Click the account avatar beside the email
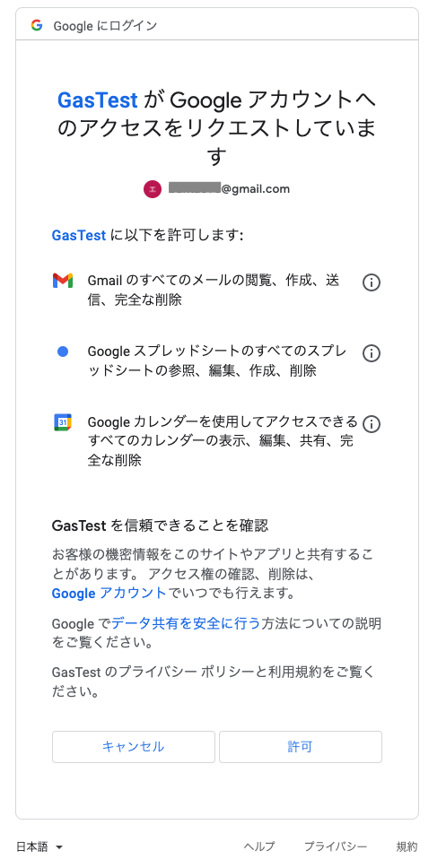This screenshot has width=446, height=868. click(x=153, y=189)
